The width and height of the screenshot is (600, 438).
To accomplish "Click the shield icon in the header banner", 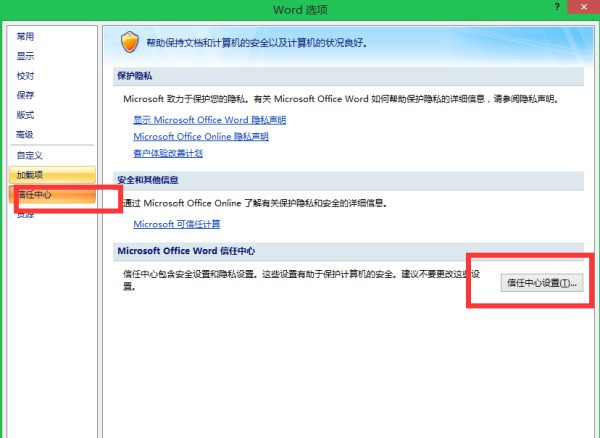I will click(x=127, y=43).
